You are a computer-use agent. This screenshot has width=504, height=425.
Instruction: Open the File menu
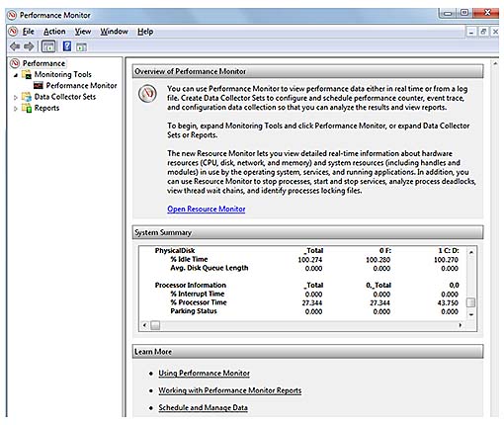(x=29, y=32)
